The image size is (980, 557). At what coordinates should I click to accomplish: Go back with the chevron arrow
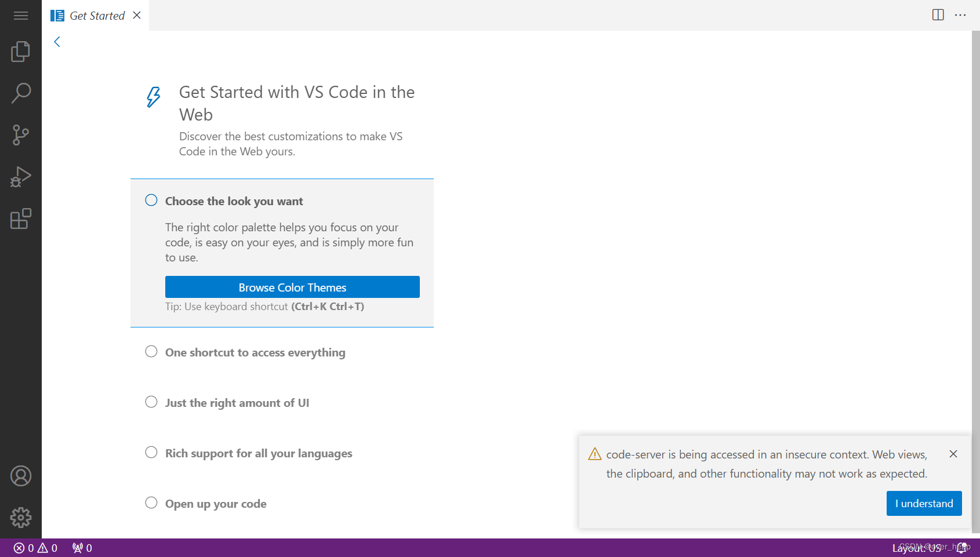click(56, 41)
